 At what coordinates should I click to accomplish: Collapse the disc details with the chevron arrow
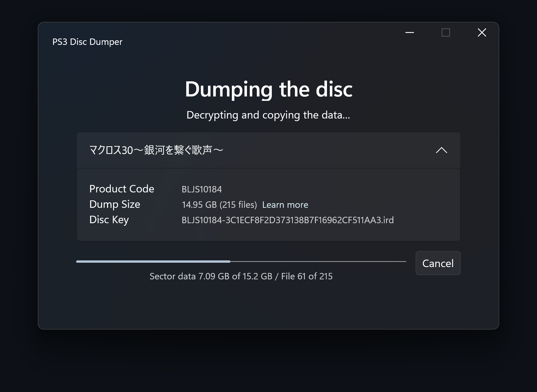click(441, 150)
